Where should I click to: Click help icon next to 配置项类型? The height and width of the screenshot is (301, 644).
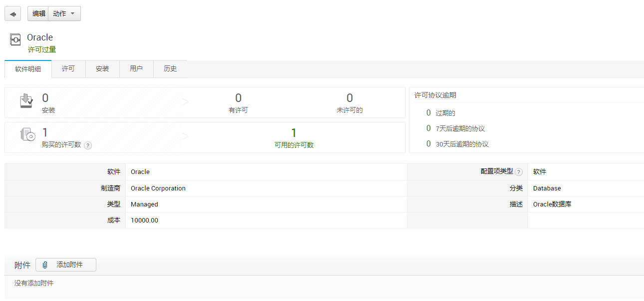pyautogui.click(x=519, y=172)
